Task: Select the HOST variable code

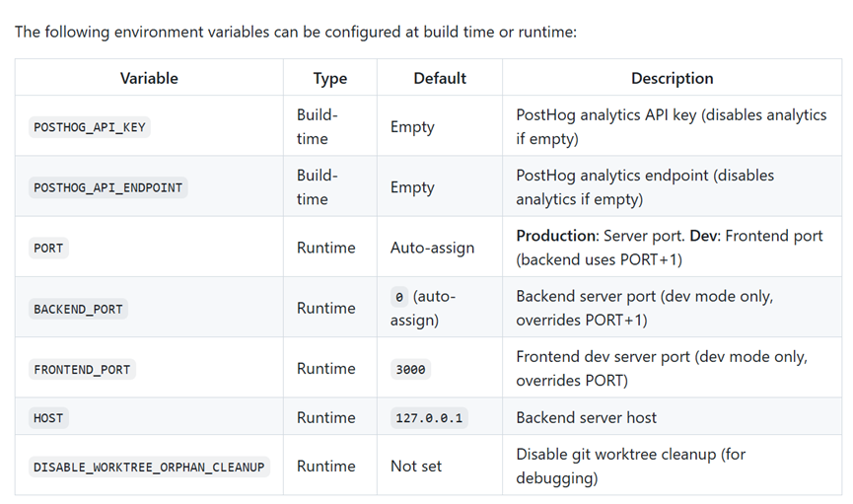Action: pyautogui.click(x=48, y=418)
